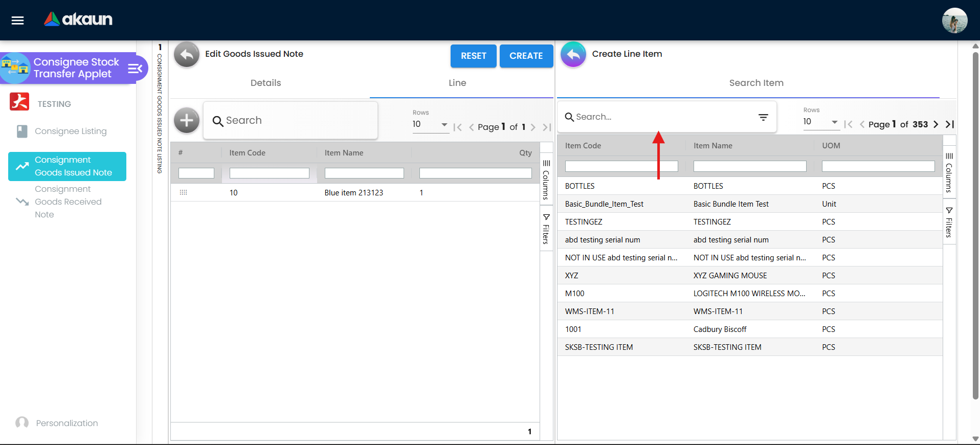Viewport: 980px width, 445px height.
Task: Expand Filters panel in Line grid
Action: pyautogui.click(x=546, y=229)
